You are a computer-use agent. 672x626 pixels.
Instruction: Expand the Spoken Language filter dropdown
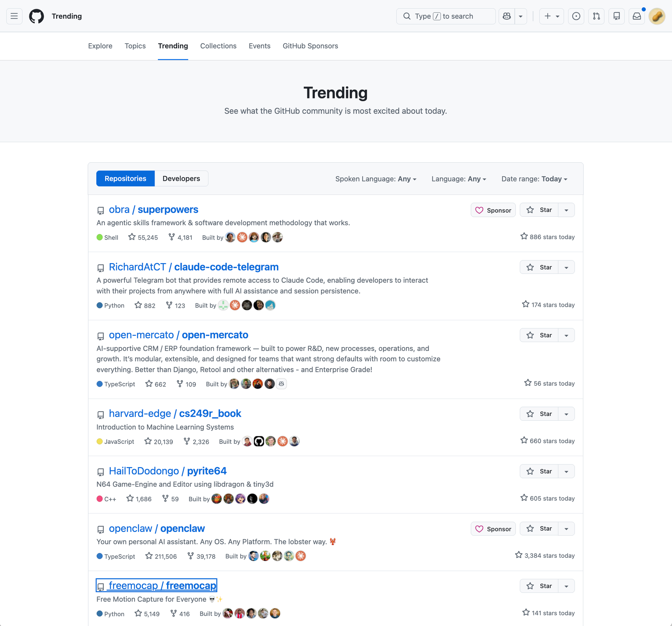coord(376,179)
